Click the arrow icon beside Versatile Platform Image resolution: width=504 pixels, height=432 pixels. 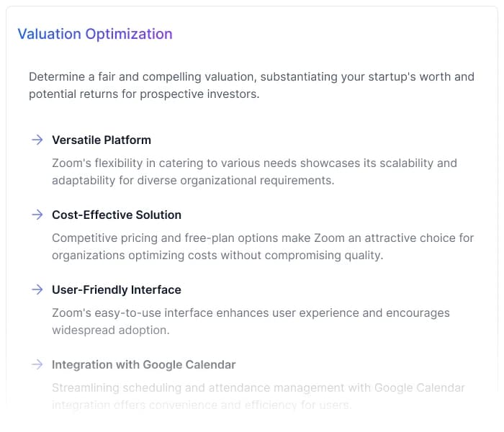(37, 140)
